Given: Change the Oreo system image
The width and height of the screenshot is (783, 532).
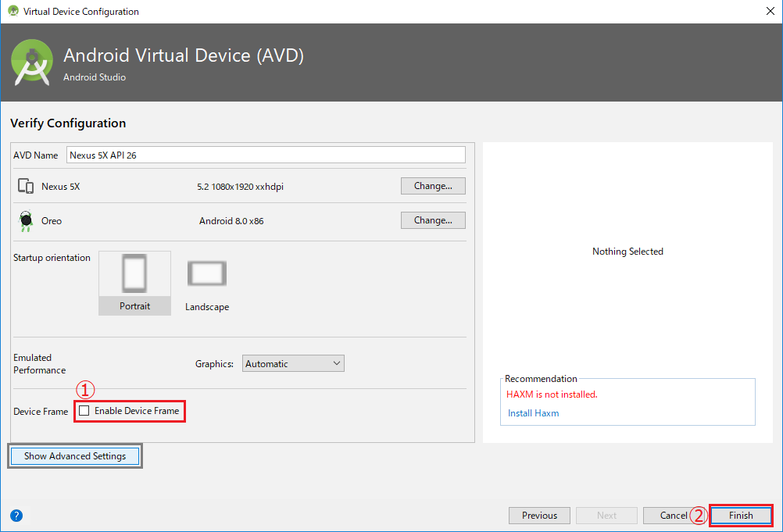Looking at the screenshot, I should click(433, 220).
